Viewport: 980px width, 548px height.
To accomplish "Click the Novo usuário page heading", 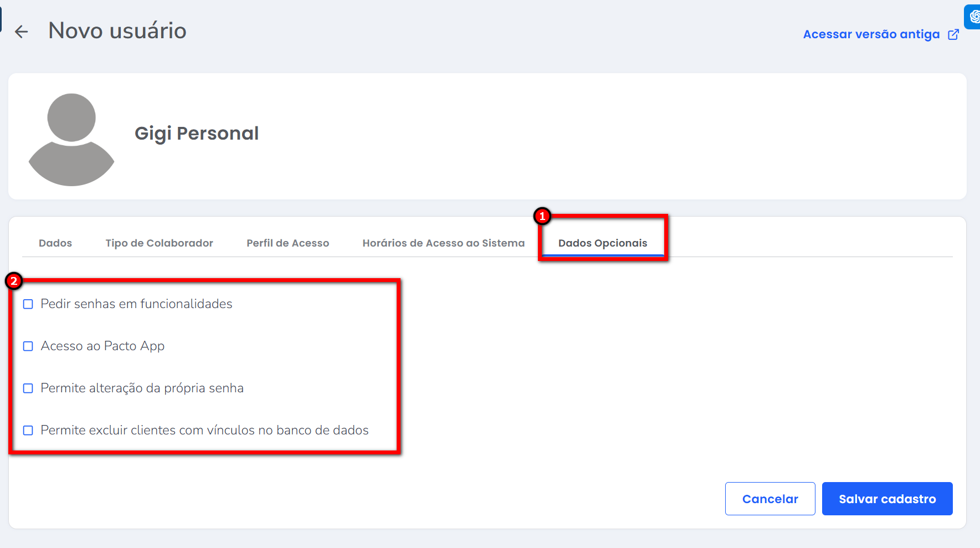I will coord(117,31).
